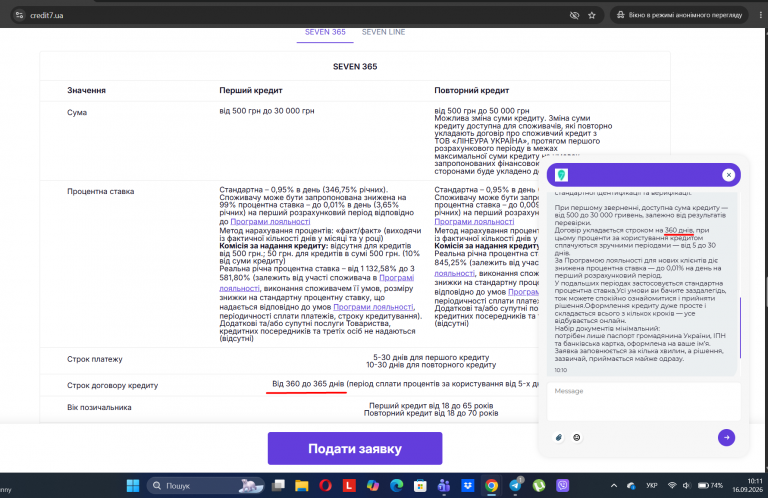The width and height of the screenshot is (768, 498).
Task: Launch Opera browser from the taskbar
Action: [325, 486]
